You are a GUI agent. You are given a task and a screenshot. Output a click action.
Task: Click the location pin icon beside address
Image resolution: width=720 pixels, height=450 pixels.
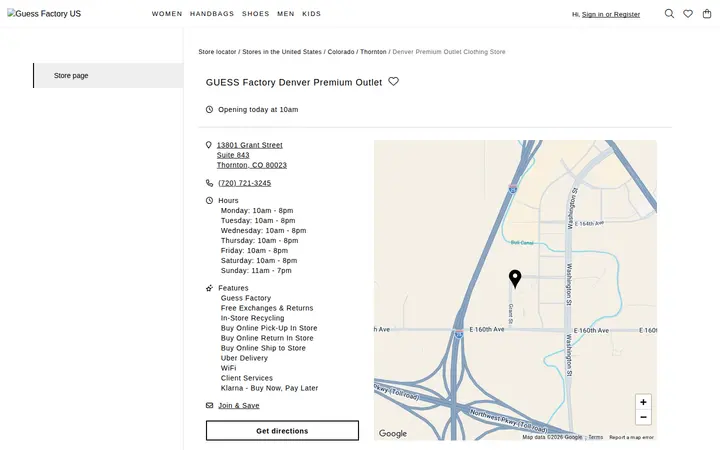point(208,145)
